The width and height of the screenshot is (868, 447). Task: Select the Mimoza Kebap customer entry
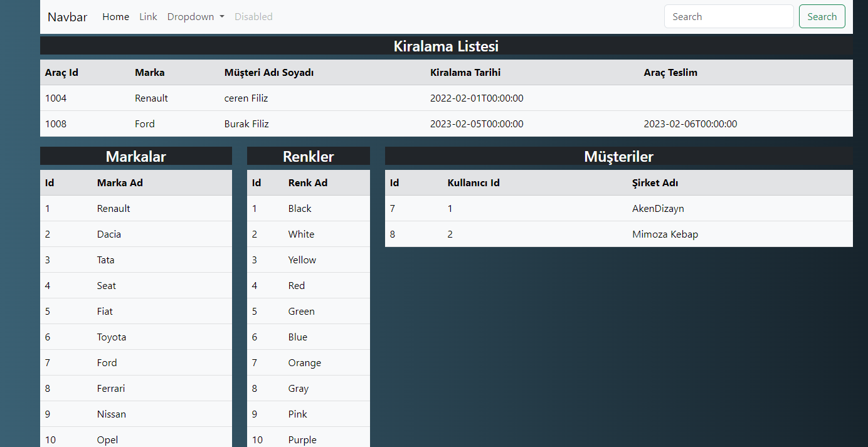click(618, 234)
